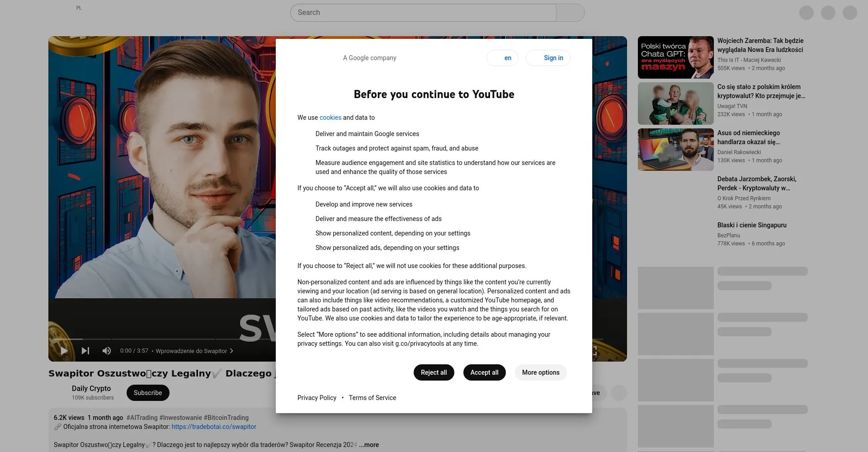Click Wojciech Zaremba video title text
Screen dimensions: 868x452
point(760,45)
